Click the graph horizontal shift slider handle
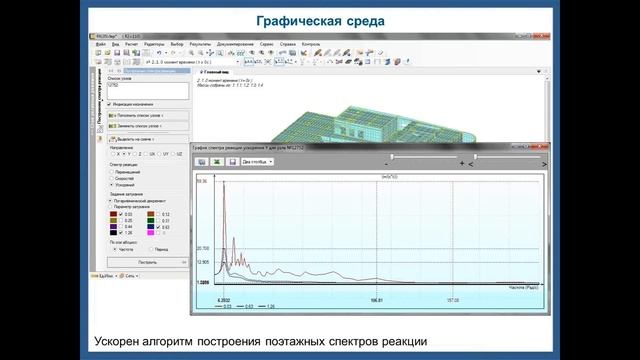Screen dimensions: 640x360 [476, 157]
